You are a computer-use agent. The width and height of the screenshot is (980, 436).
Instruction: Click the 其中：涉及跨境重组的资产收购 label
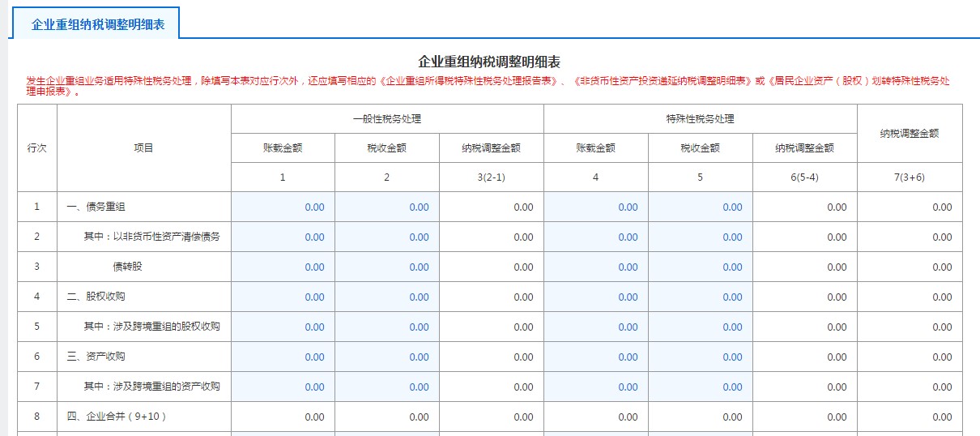click(152, 387)
